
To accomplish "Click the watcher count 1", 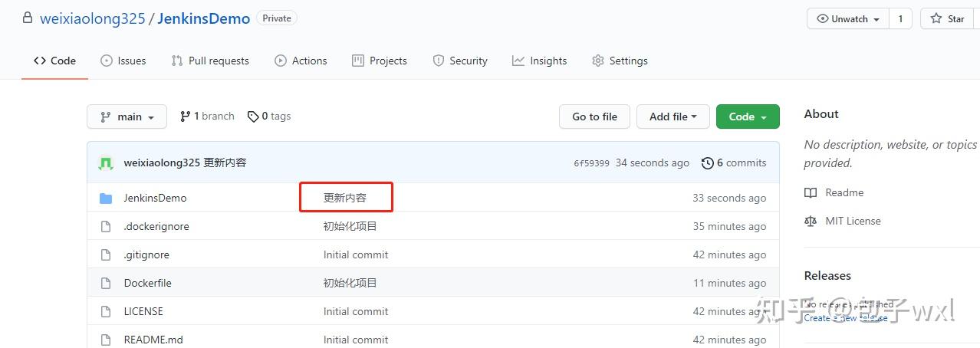I will point(900,18).
